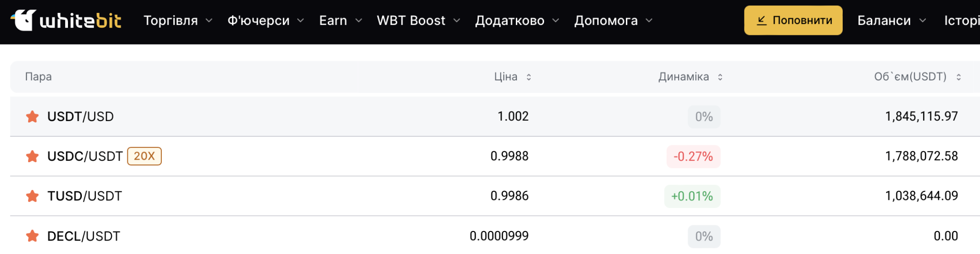Open the USDC/USDT trading pair

85,156
